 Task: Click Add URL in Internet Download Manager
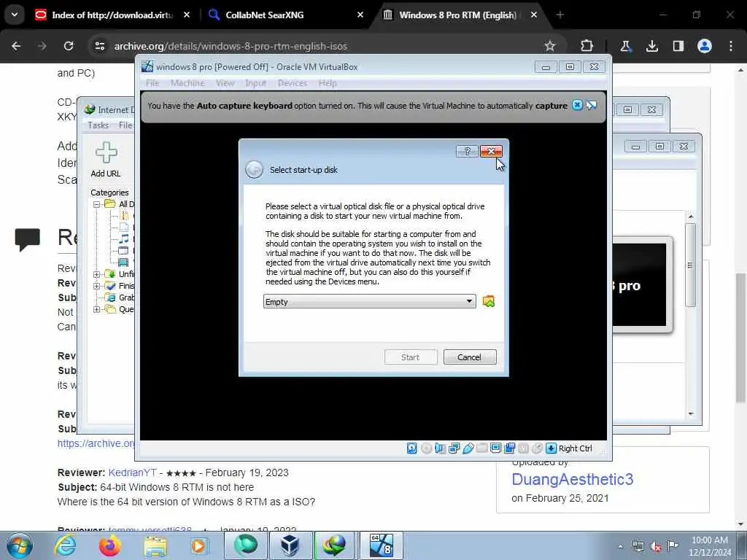coord(106,160)
